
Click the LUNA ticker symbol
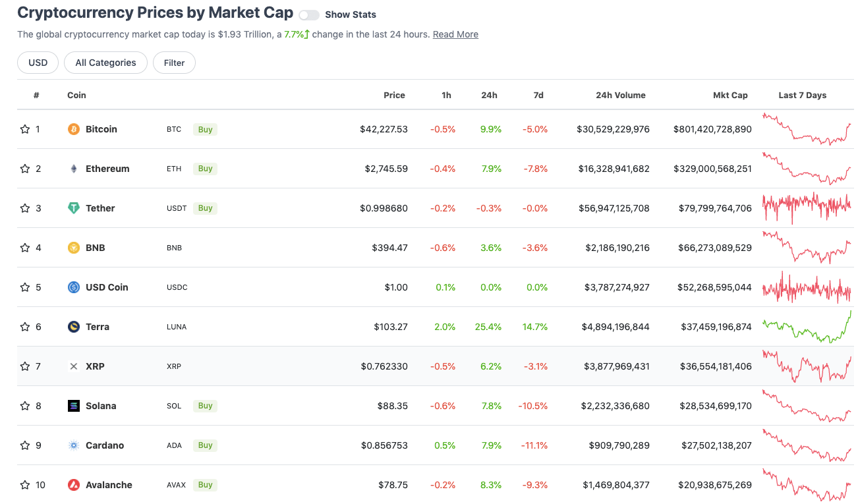coord(177,327)
